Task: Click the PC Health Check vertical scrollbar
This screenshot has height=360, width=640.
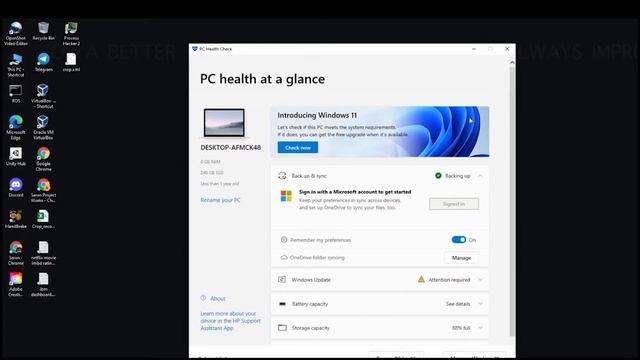Action: [512, 202]
